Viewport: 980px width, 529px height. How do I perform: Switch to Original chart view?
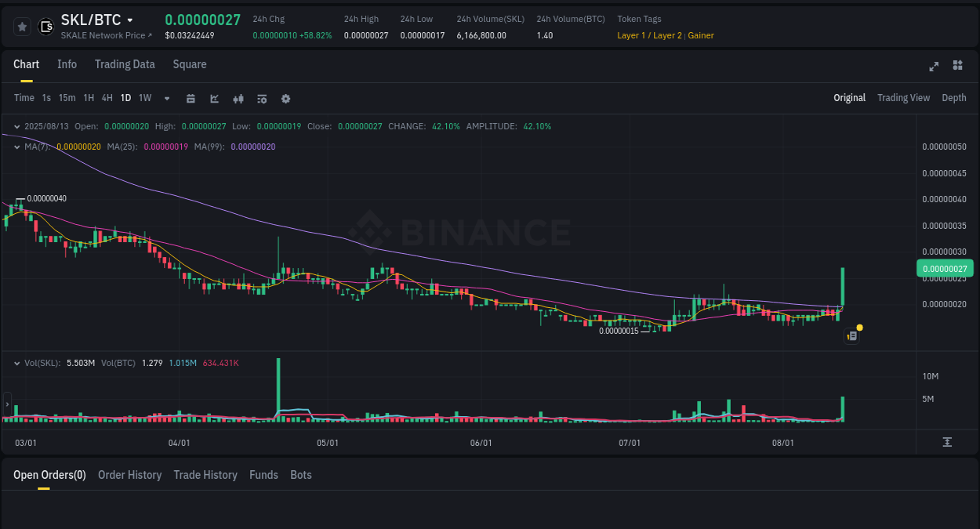(x=849, y=98)
